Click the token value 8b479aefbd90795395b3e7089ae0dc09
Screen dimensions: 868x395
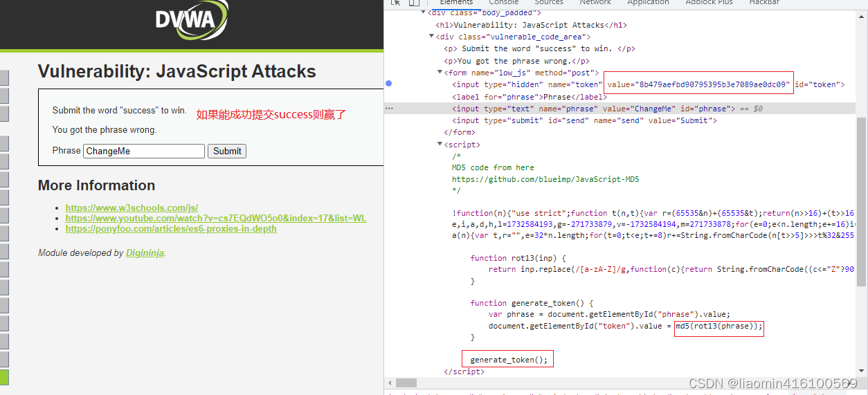(x=713, y=84)
